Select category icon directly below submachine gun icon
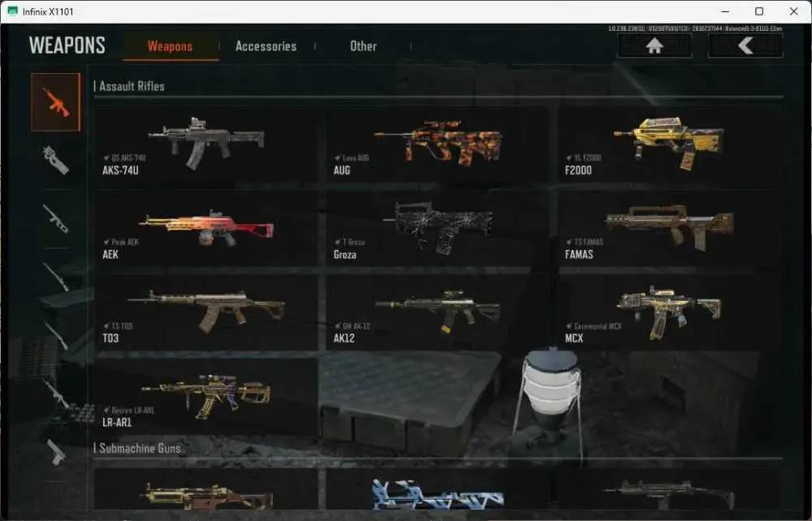812x521 pixels. (55, 218)
